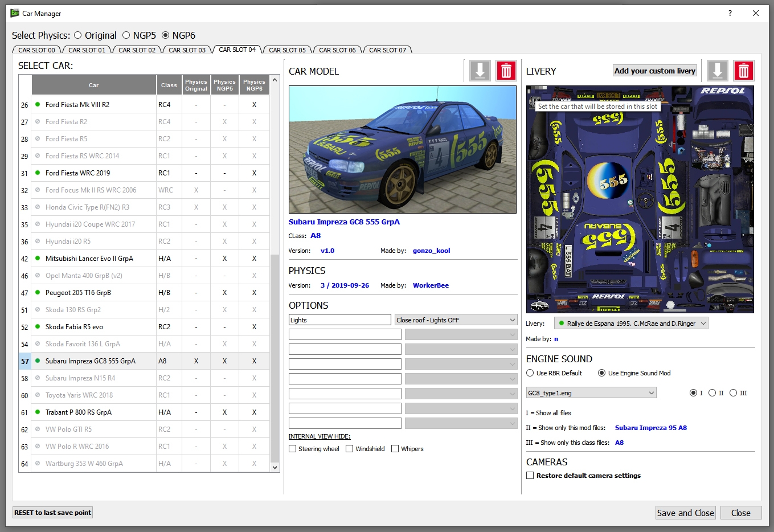Click the Close button at bottom right
This screenshot has width=774, height=532.
click(740, 513)
